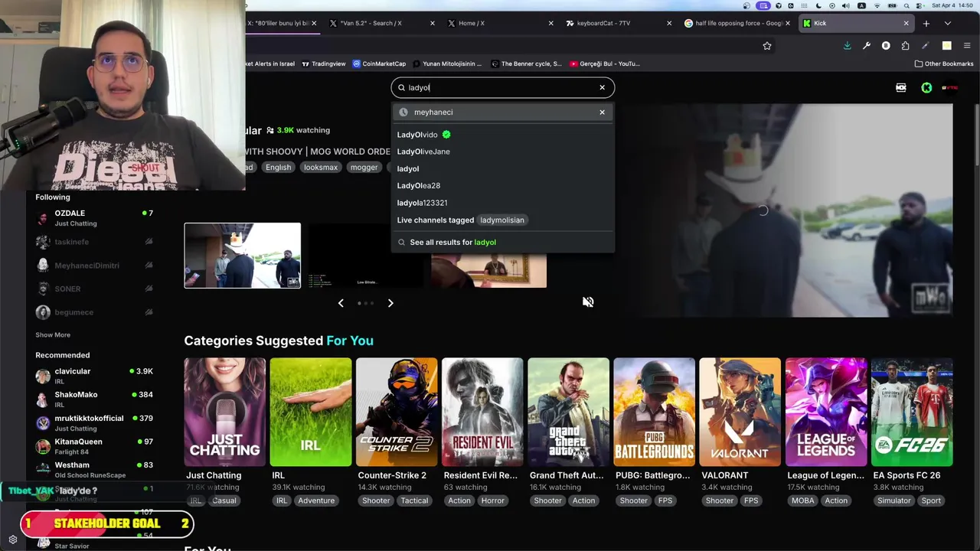Choose the plain ladyol suggestion
Viewport: 980px width, 551px height.
[408, 168]
